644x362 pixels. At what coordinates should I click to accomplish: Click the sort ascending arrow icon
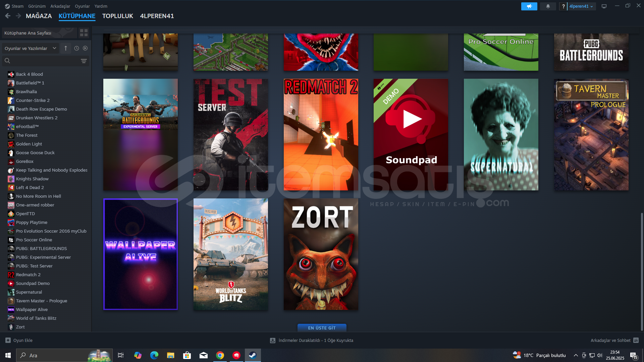[66, 48]
